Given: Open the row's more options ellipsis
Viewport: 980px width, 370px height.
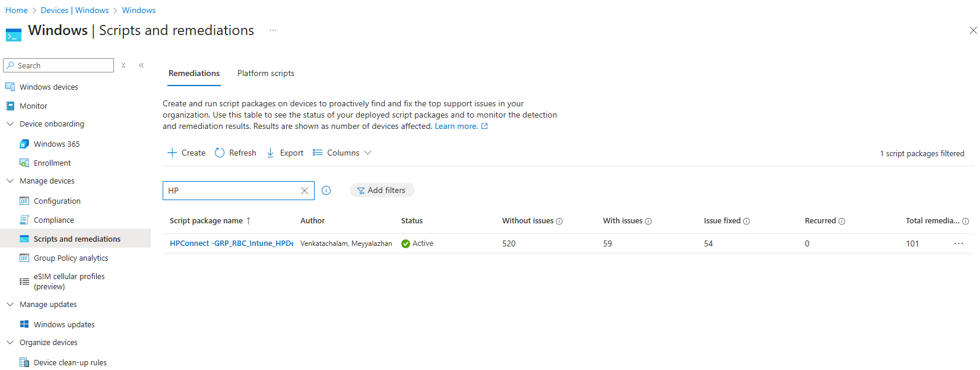Looking at the screenshot, I should pos(958,243).
